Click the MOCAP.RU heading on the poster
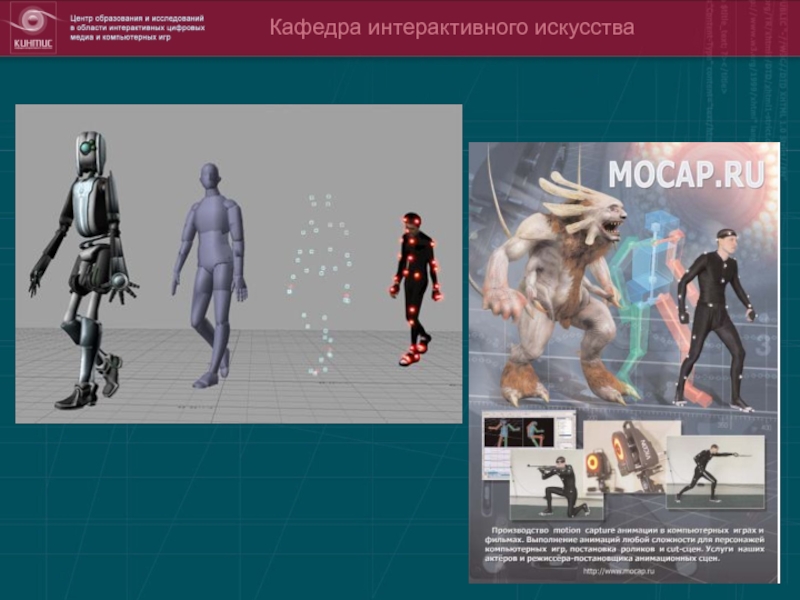 686,174
